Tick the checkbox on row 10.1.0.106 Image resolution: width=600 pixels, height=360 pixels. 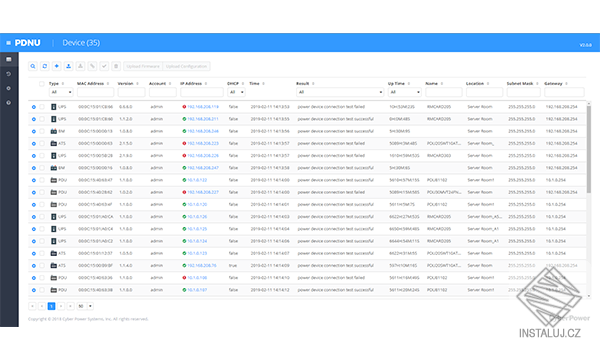[x=42, y=278]
